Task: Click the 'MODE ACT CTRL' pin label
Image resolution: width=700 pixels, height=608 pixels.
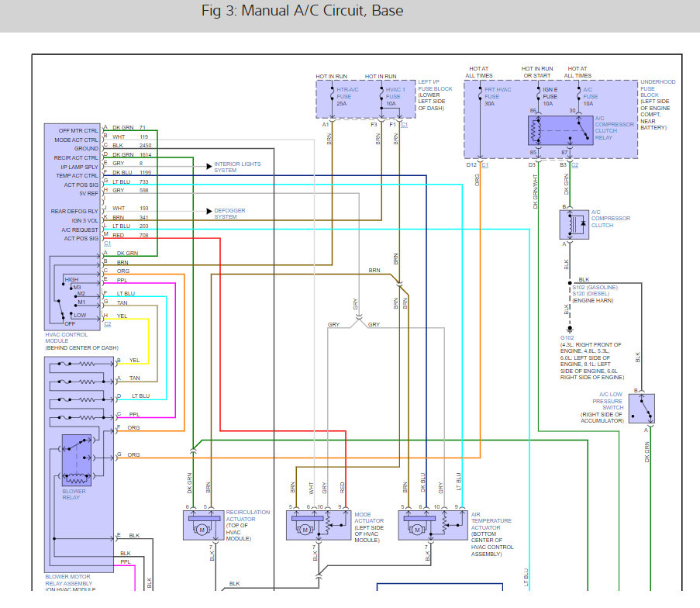Action: coord(76,140)
